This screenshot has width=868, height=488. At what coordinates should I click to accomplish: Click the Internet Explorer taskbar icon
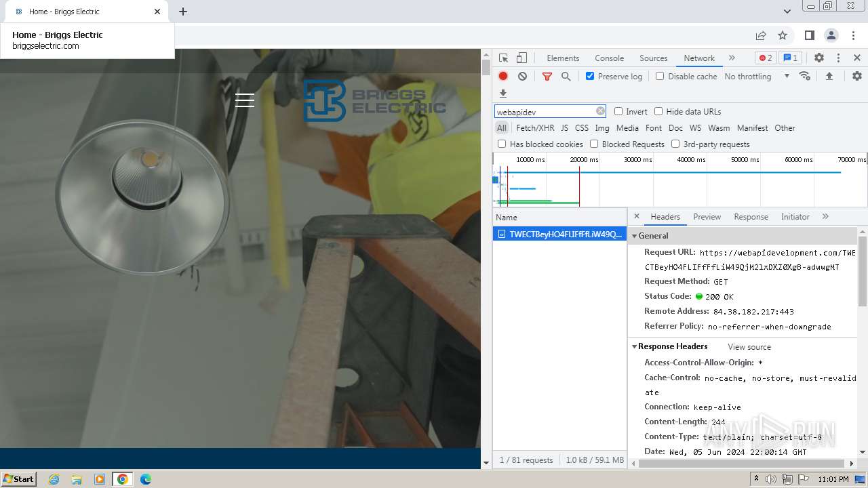[54, 479]
